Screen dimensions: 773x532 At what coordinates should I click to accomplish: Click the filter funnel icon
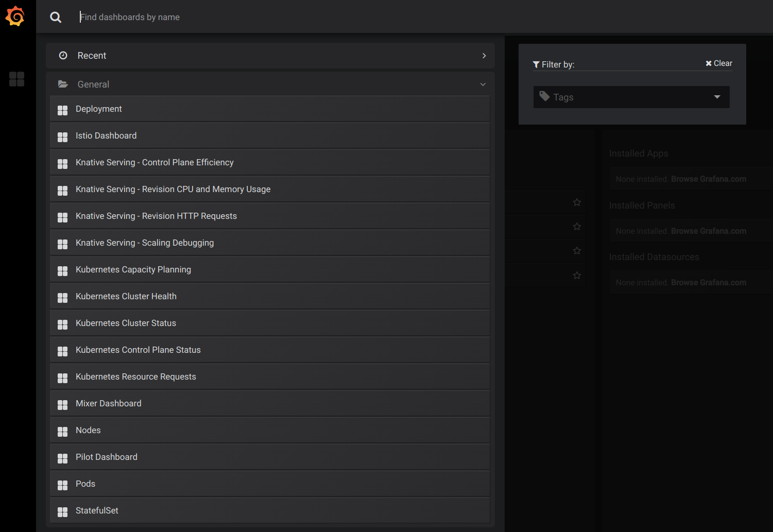536,64
